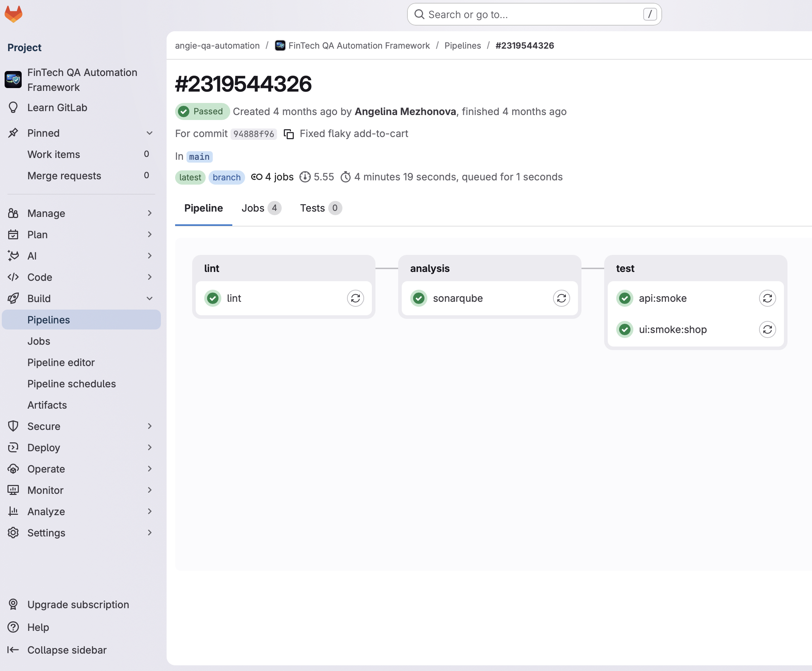
Task: Click the Help question mark icon
Action: point(13,627)
